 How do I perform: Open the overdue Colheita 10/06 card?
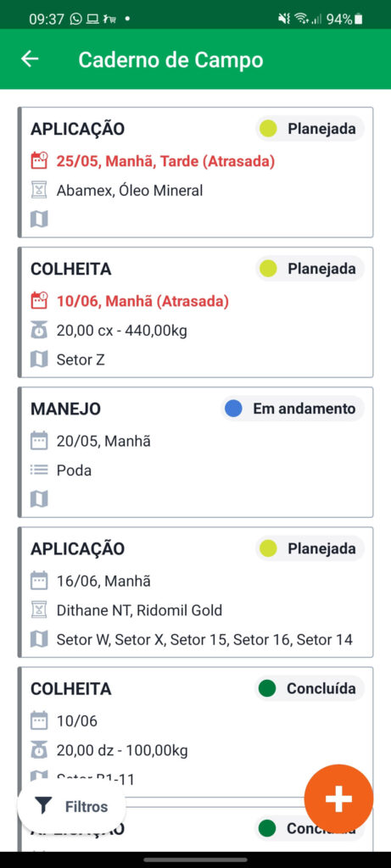click(195, 312)
